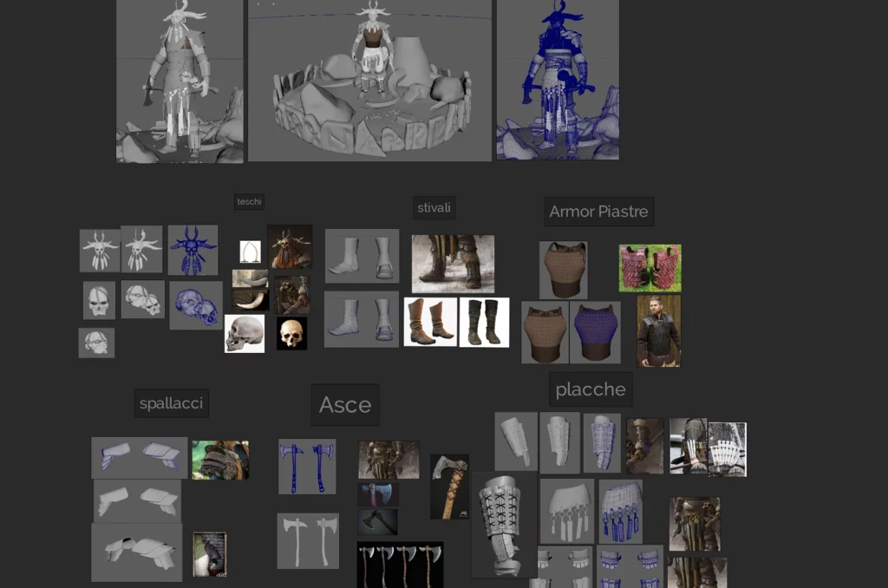Viewport: 888px width, 588px height.
Task: Select the large laced bracer model image
Action: click(504, 525)
